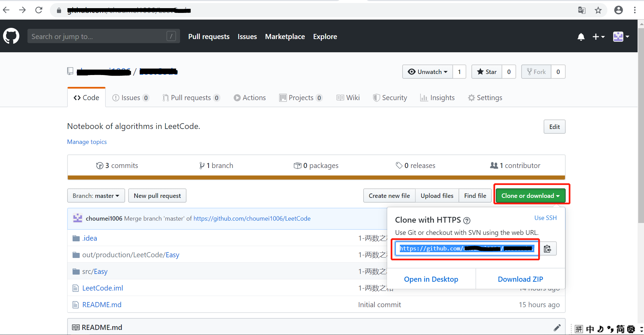View 1 branch link
This screenshot has height=335, width=644.
tap(216, 166)
